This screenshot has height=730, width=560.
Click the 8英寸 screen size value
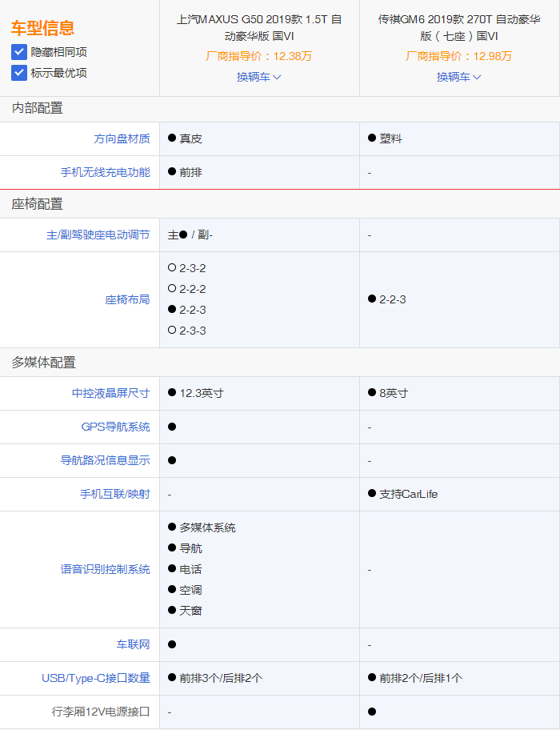click(394, 393)
